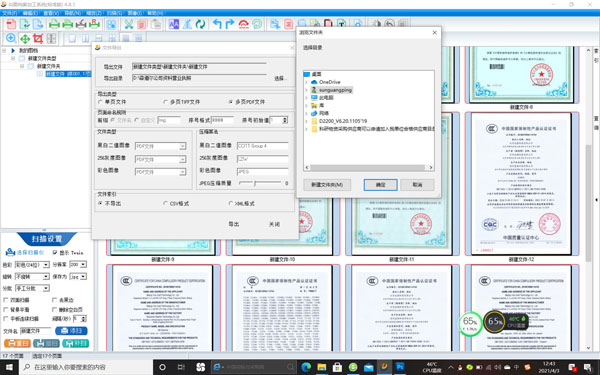Click the blue rotate-left arrow icon
The image size is (600, 375).
pyautogui.click(x=217, y=24)
